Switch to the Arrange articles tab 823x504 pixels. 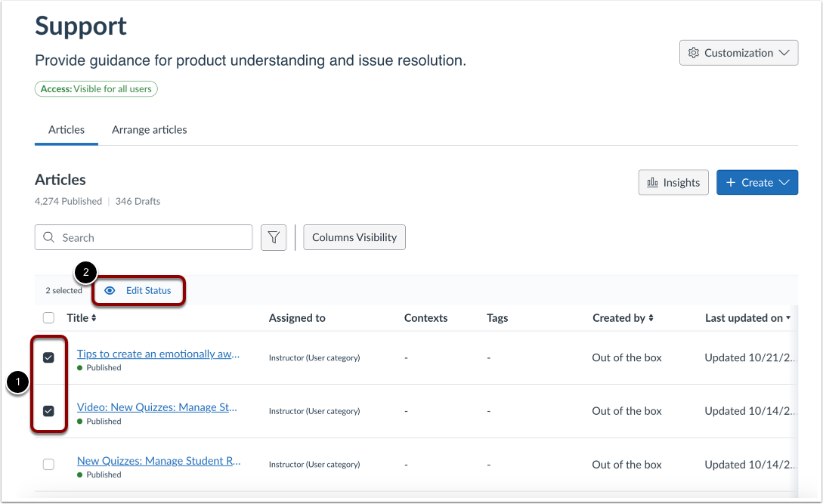(150, 130)
